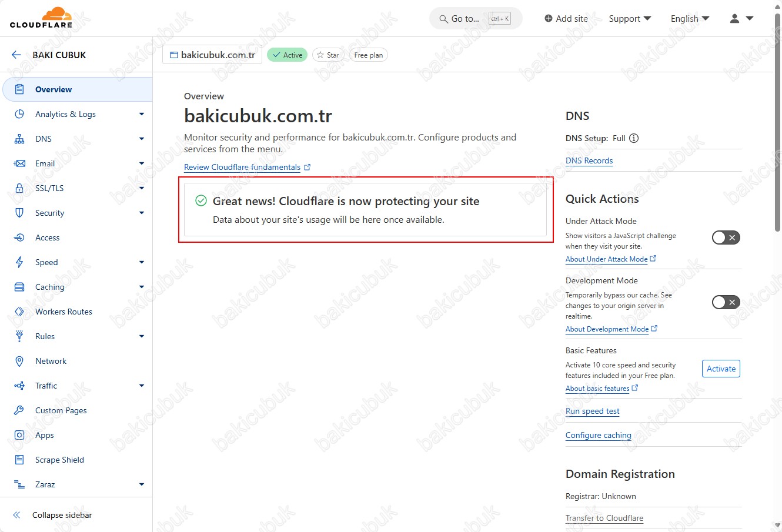This screenshot has width=782, height=532.
Task: Click the Overview clipboard icon in sidebar
Action: coord(19,89)
